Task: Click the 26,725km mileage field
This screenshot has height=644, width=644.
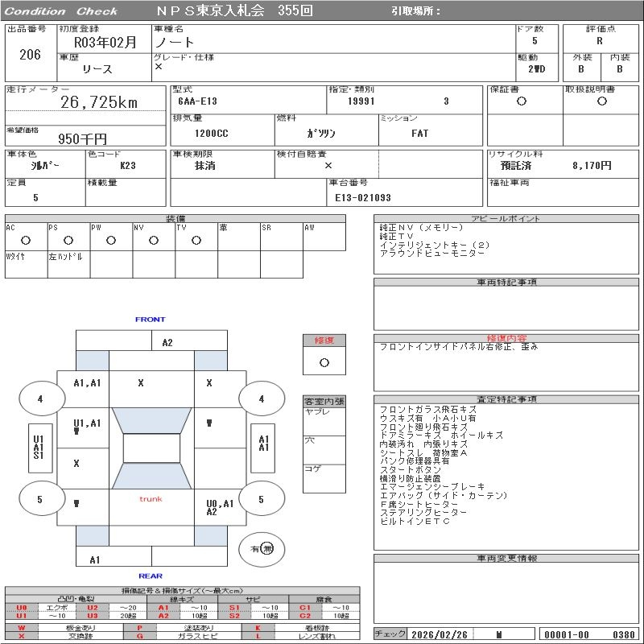Action: (99, 102)
